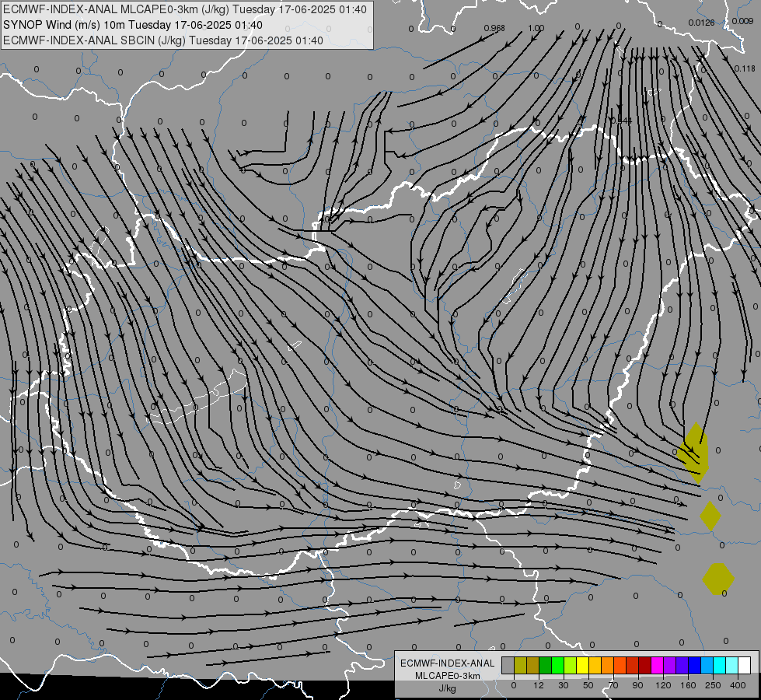761x700 pixels.
Task: Pick the pure blue legend swatch
Action: click(694, 665)
